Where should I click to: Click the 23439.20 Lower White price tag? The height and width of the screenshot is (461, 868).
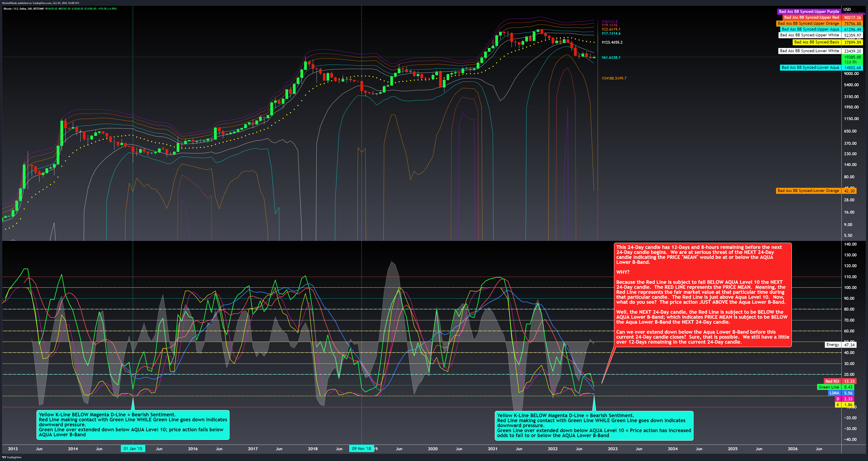click(852, 51)
